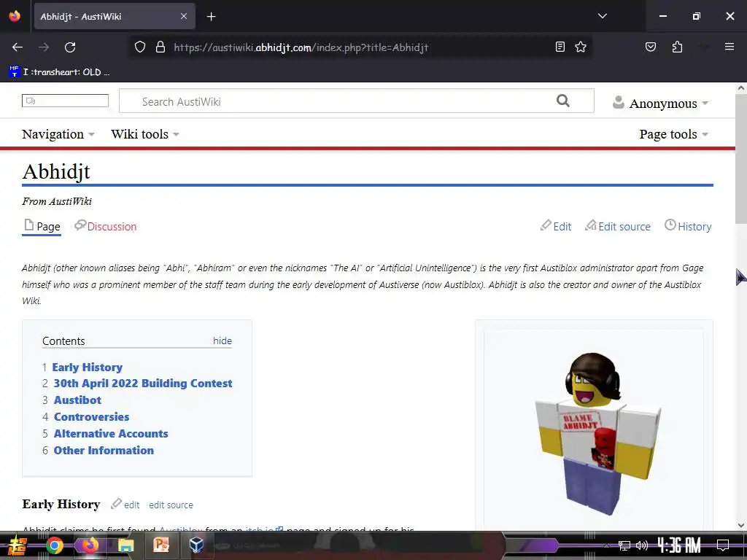Click the page scrollbar up arrow
This screenshot has height=560, width=747.
tap(741, 88)
